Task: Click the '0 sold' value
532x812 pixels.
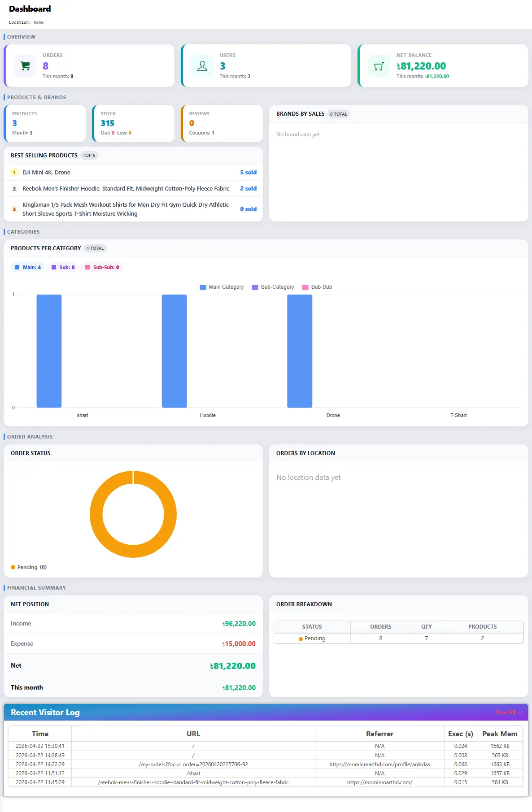Action: [249, 209]
